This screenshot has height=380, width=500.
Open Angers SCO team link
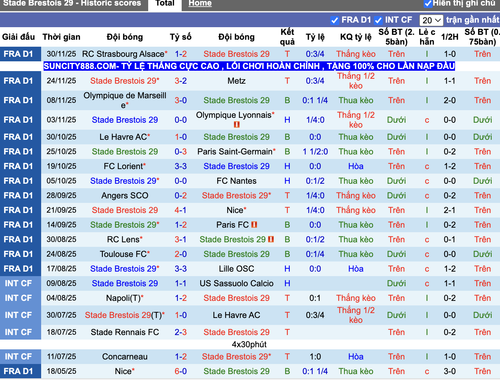pyautogui.click(x=125, y=196)
